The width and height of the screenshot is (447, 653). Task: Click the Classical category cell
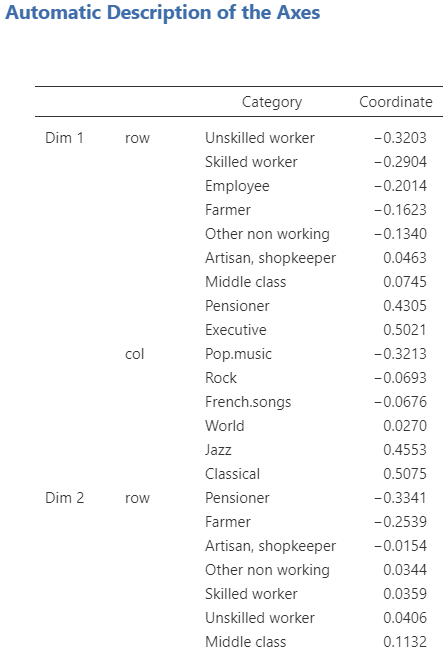pyautogui.click(x=232, y=474)
